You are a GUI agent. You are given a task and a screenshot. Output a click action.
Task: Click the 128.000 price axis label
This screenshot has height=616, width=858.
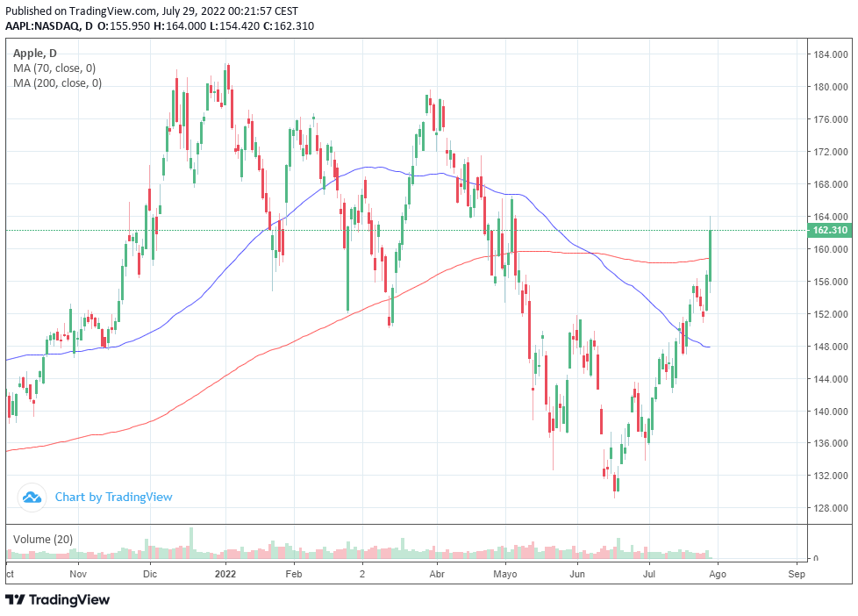[x=831, y=508]
